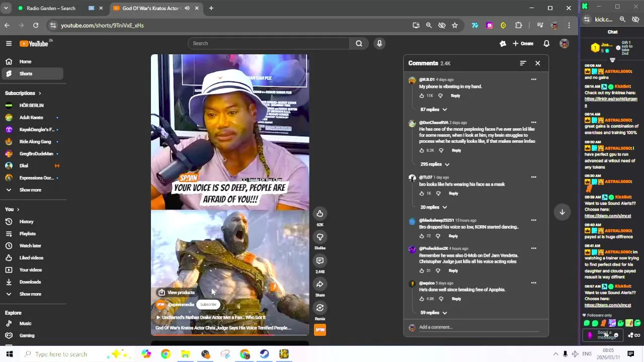Open the You section chevron
Image resolution: width=644 pixels, height=362 pixels.
pos(18,210)
